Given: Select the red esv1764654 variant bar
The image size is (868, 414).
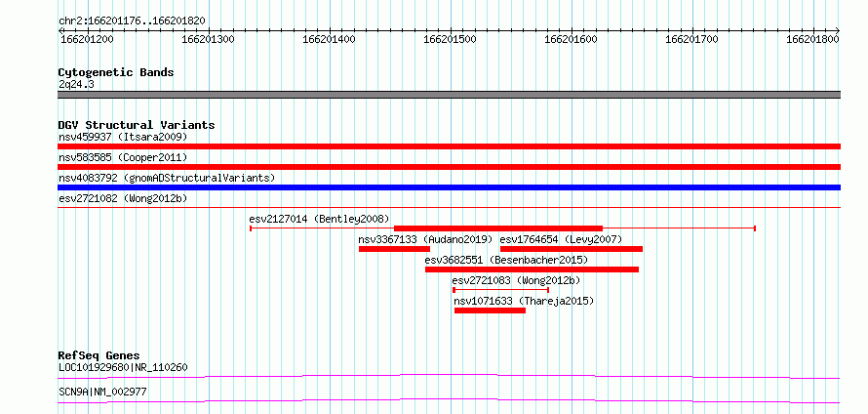Looking at the screenshot, I should [572, 249].
